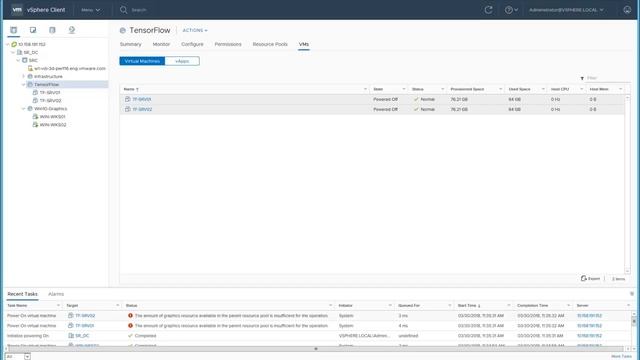
Task: Switch to the Permissions tab
Action: pyautogui.click(x=228, y=44)
